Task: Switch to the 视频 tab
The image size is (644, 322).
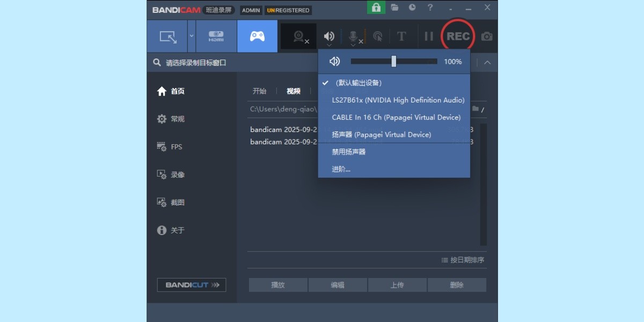Action: pos(293,91)
